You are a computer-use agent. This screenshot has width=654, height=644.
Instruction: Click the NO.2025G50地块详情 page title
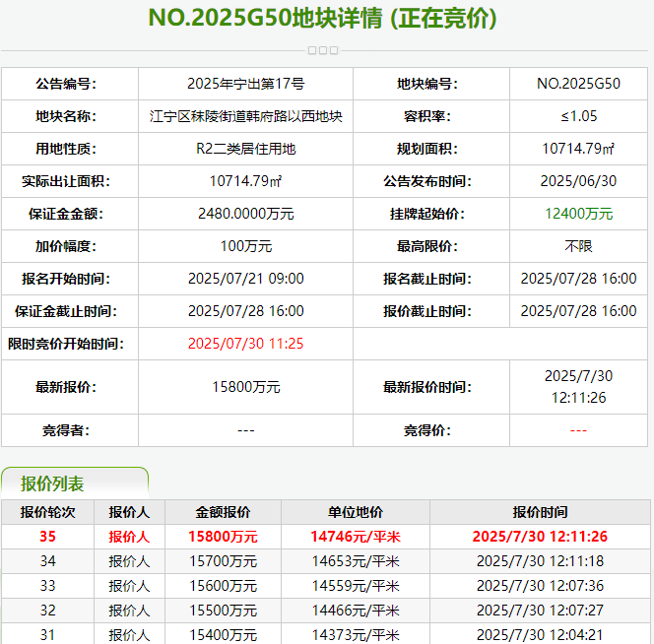pos(322,19)
